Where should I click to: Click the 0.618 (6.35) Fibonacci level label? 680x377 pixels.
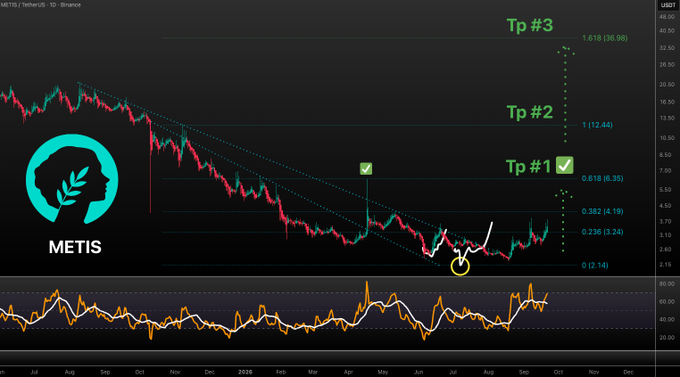pos(602,178)
